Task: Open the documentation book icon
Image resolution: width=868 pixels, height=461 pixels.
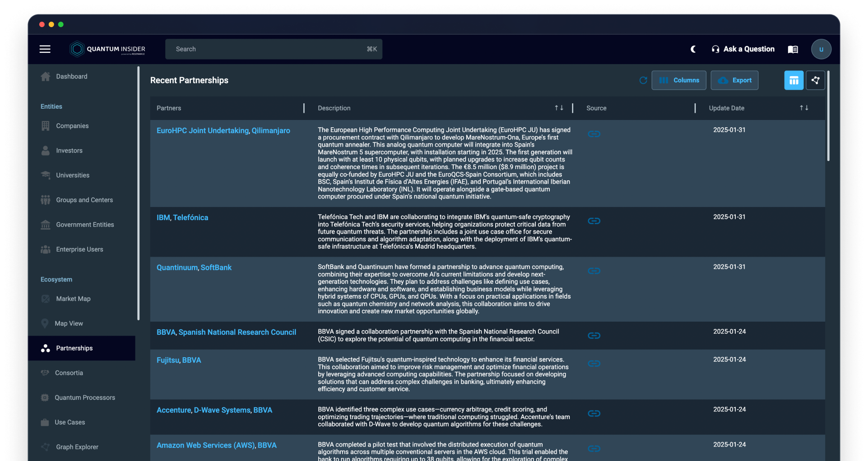Action: pos(793,49)
